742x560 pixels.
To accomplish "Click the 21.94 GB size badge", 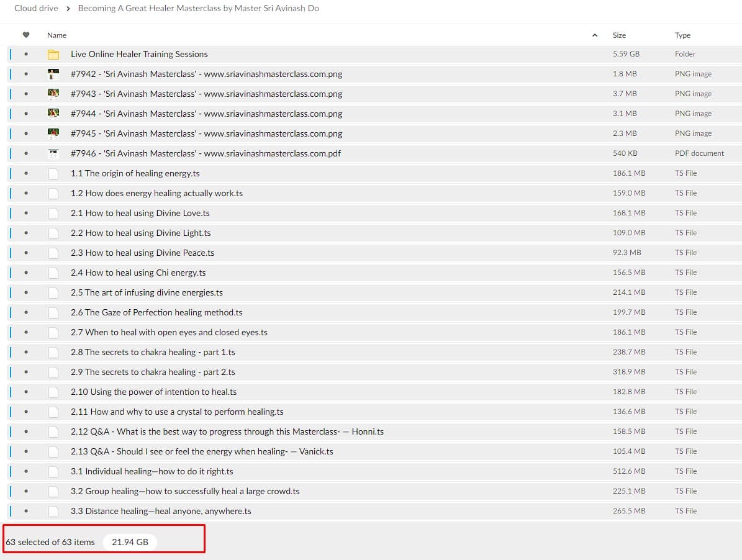I will (x=130, y=542).
